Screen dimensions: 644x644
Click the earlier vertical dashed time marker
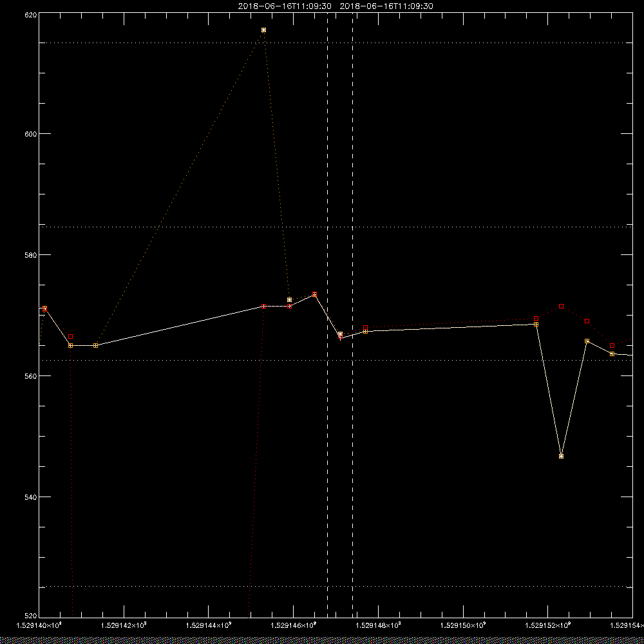pyautogui.click(x=327, y=315)
